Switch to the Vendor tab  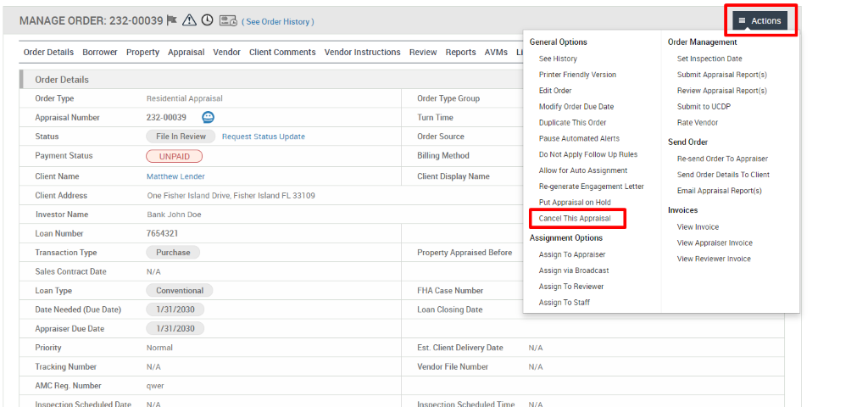[x=227, y=52]
